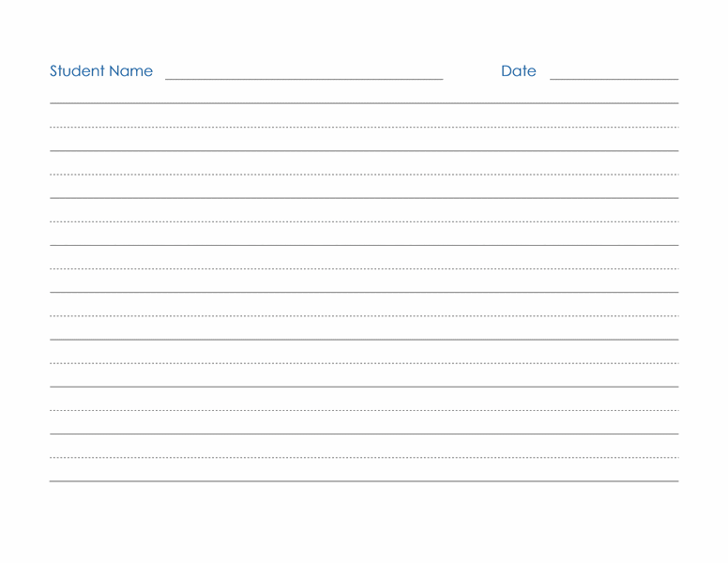Click the third solid line from top
The width and height of the screenshot is (728, 563).
(x=364, y=198)
